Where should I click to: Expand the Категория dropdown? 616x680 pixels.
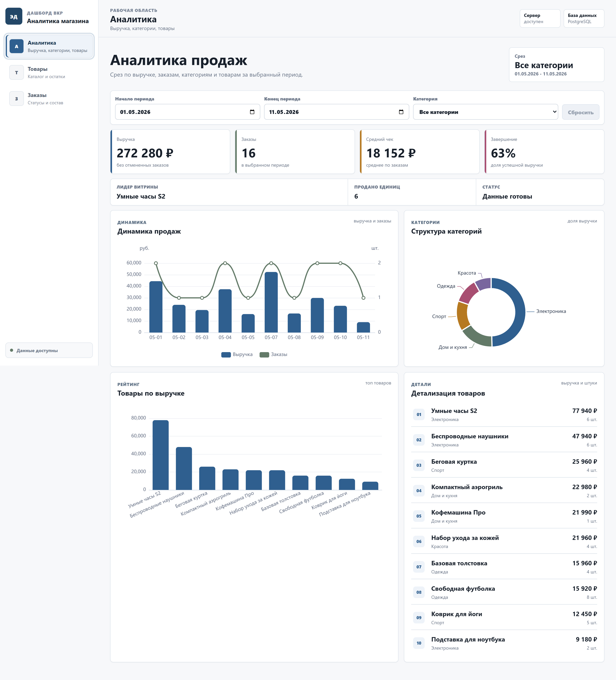(485, 112)
